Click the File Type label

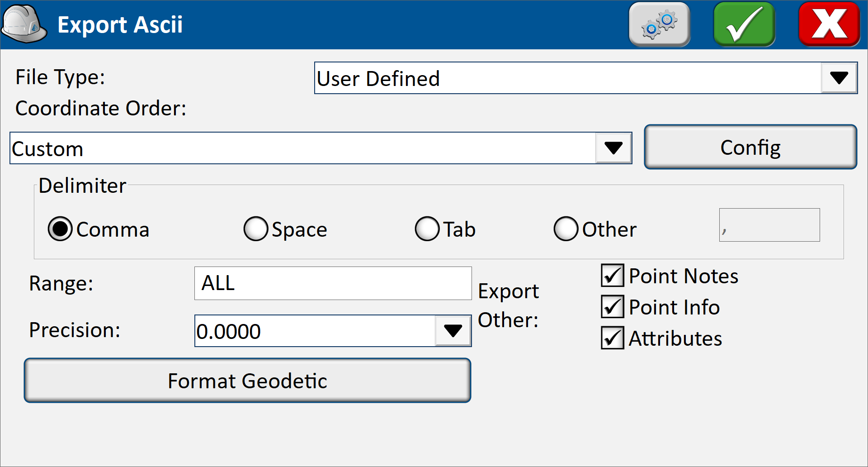(60, 77)
